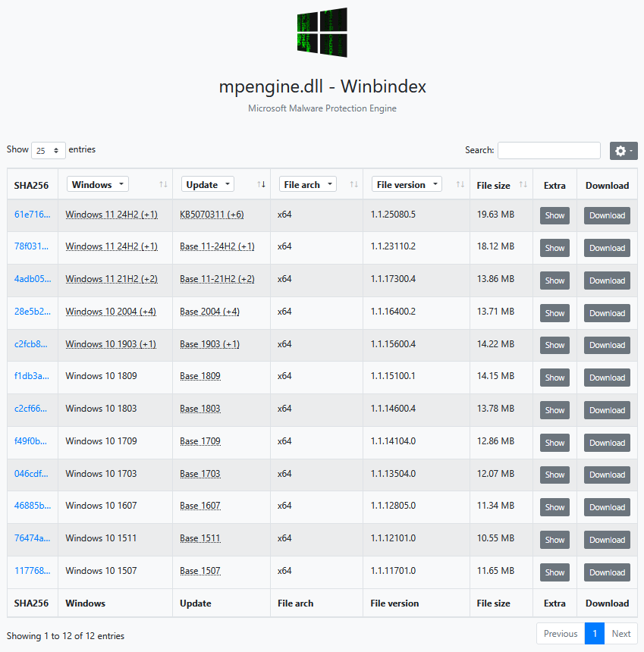The height and width of the screenshot is (652, 644).
Task: Open hash link c2cf66...
Action: 30,409
